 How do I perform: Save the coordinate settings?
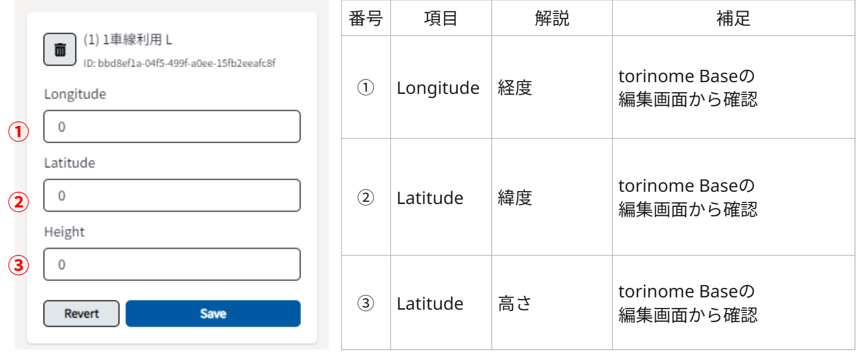[x=213, y=314]
